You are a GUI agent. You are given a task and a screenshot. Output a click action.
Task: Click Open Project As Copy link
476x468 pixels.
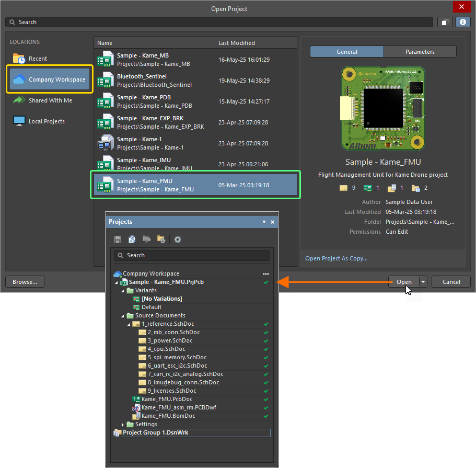coord(336,258)
